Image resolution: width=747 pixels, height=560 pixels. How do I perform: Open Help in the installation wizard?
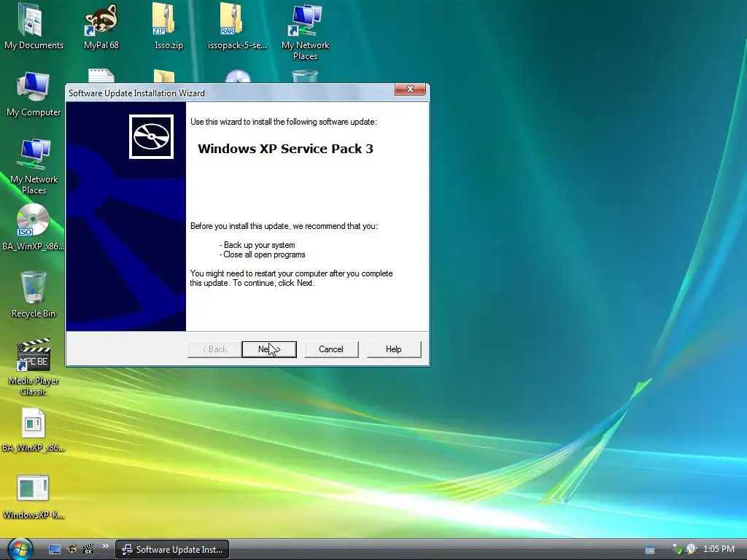(393, 349)
